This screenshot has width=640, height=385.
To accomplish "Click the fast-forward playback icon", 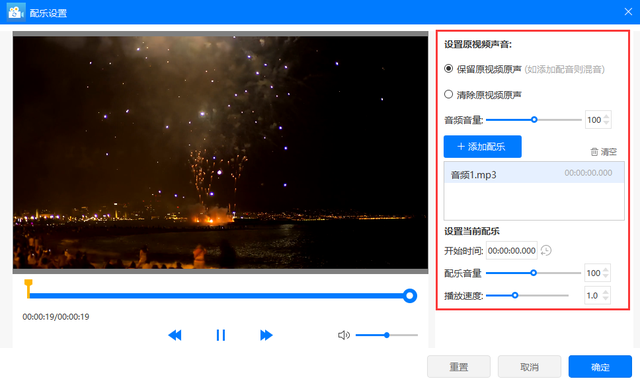I will pyautogui.click(x=266, y=335).
